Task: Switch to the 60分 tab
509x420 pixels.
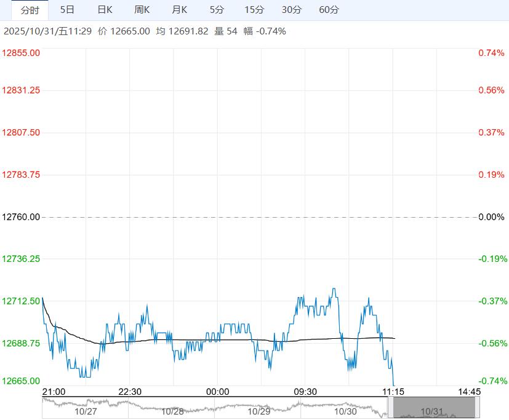Action: coord(329,10)
